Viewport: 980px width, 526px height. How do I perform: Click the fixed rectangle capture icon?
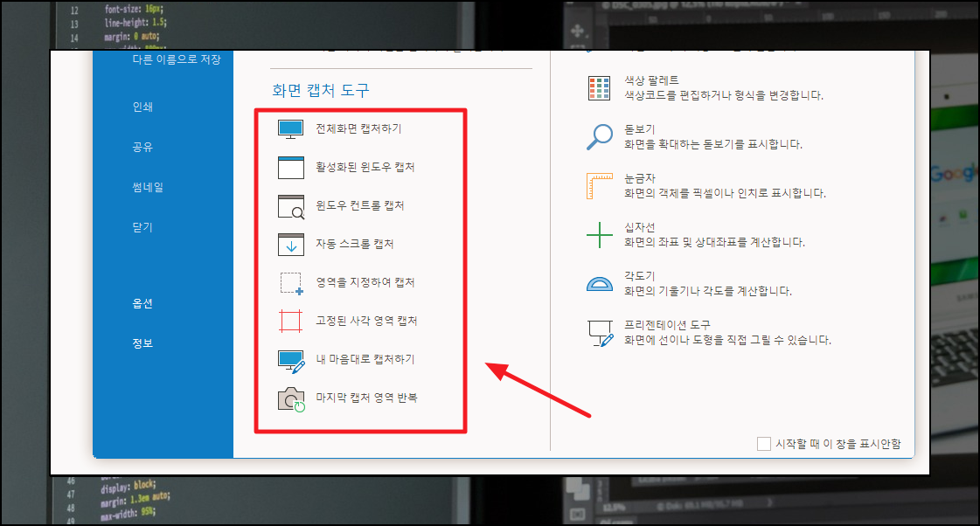tap(290, 321)
